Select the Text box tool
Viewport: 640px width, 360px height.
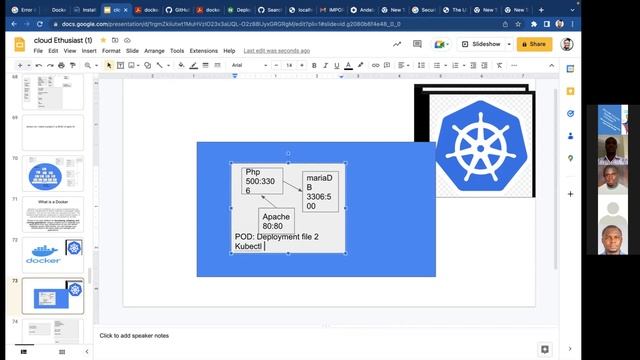(x=120, y=65)
